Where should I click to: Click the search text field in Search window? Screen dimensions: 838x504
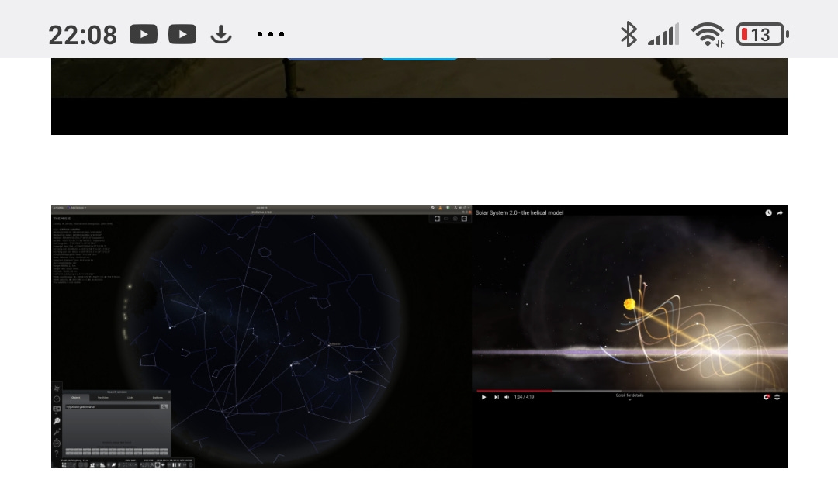113,407
